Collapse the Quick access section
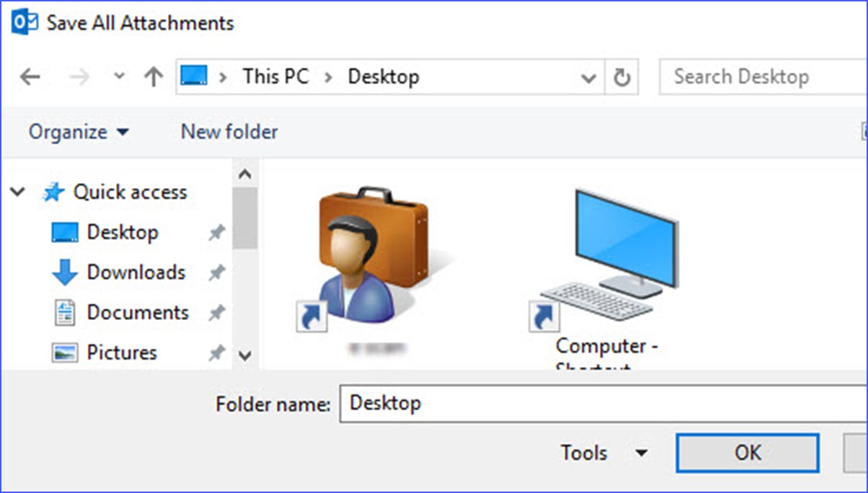Screen dimensions: 868x493 17,192
